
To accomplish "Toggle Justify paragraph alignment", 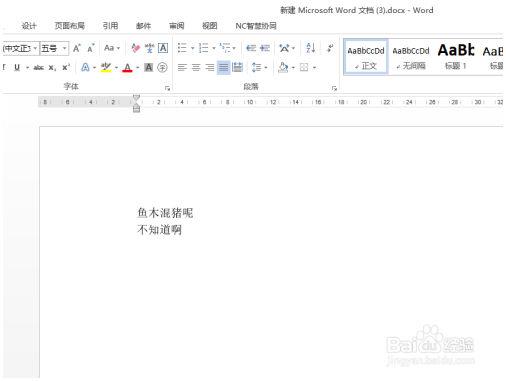I will coord(223,68).
